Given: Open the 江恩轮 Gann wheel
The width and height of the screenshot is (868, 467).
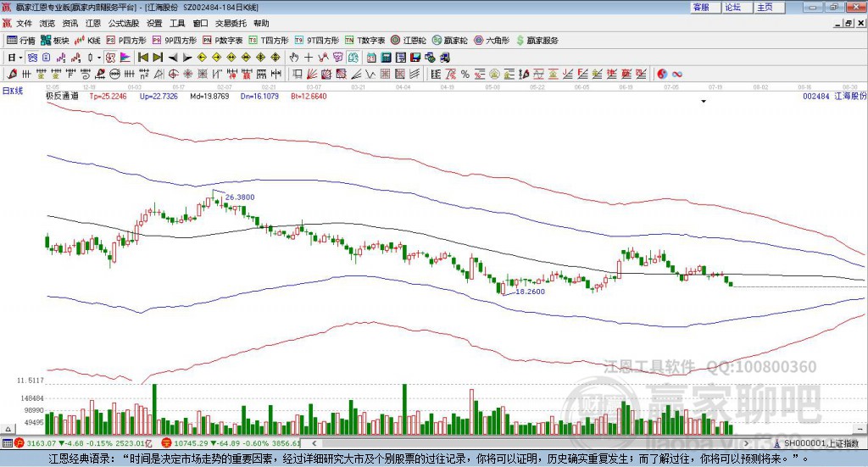Looking at the screenshot, I should click(x=409, y=41).
